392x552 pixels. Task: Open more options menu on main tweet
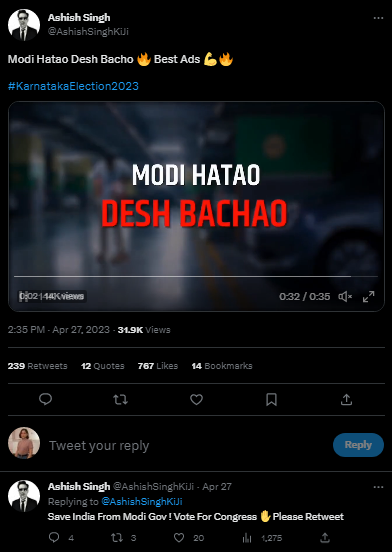(378, 18)
